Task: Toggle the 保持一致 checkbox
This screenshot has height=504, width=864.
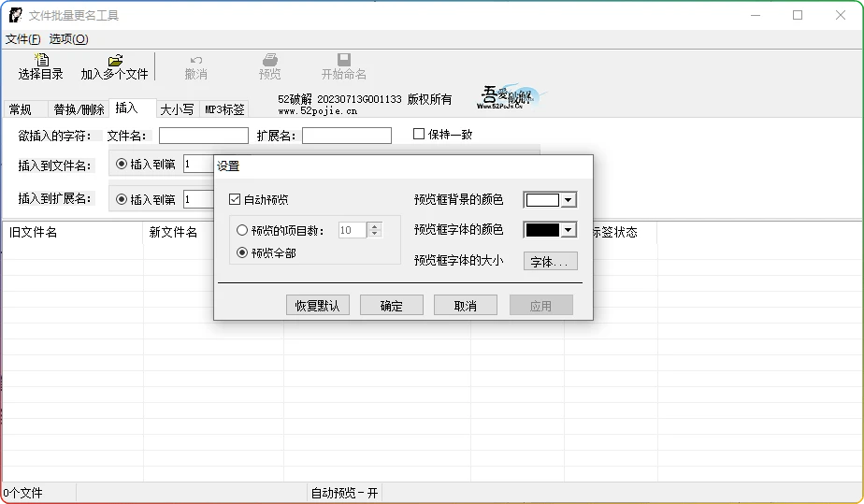Action: 419,134
